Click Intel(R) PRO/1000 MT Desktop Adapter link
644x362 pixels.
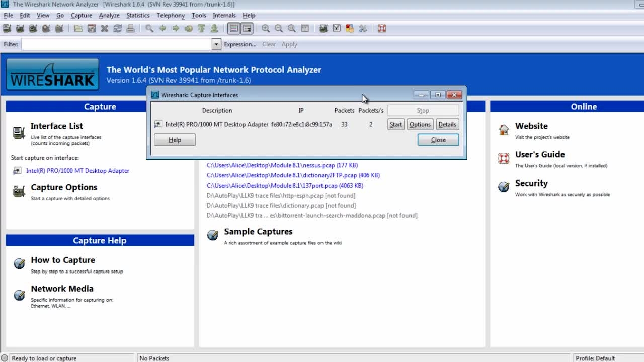tap(77, 171)
